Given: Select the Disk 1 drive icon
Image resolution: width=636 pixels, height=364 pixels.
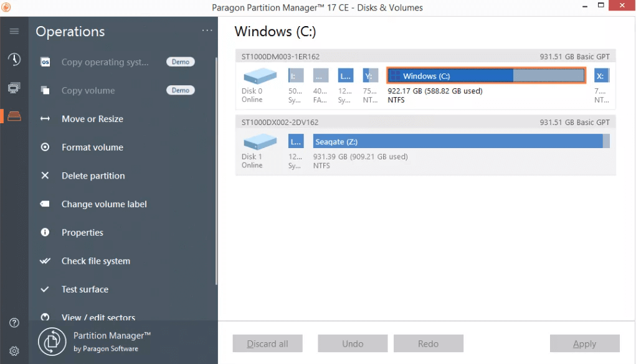Looking at the screenshot, I should (x=260, y=141).
